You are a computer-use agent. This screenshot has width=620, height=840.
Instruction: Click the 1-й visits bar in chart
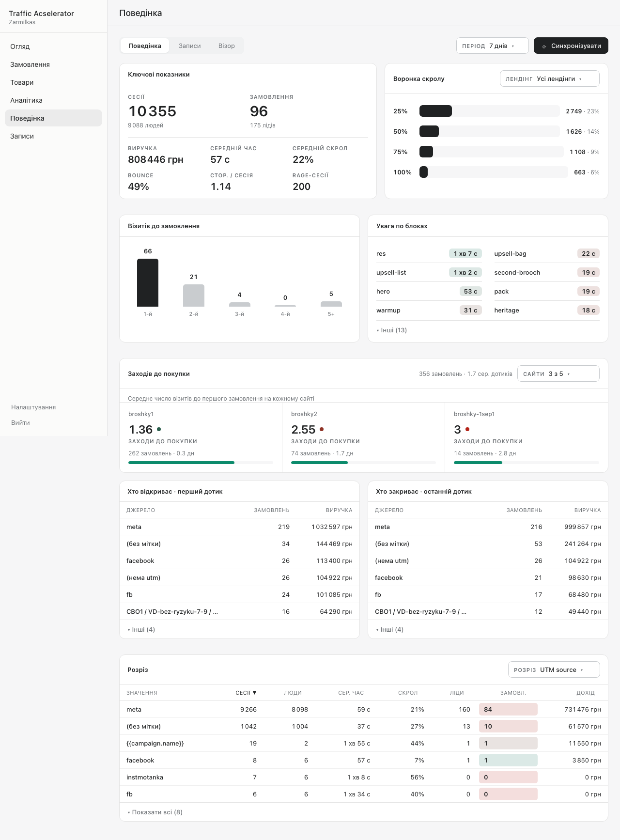148,282
